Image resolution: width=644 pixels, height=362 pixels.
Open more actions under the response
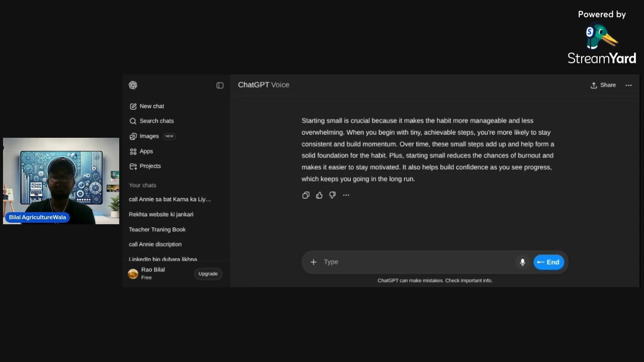click(346, 195)
